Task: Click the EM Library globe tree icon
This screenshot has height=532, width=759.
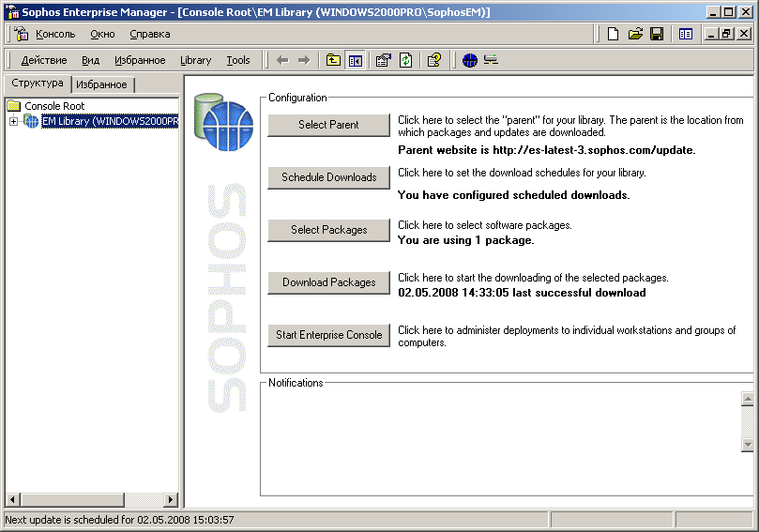Action: tap(32, 121)
